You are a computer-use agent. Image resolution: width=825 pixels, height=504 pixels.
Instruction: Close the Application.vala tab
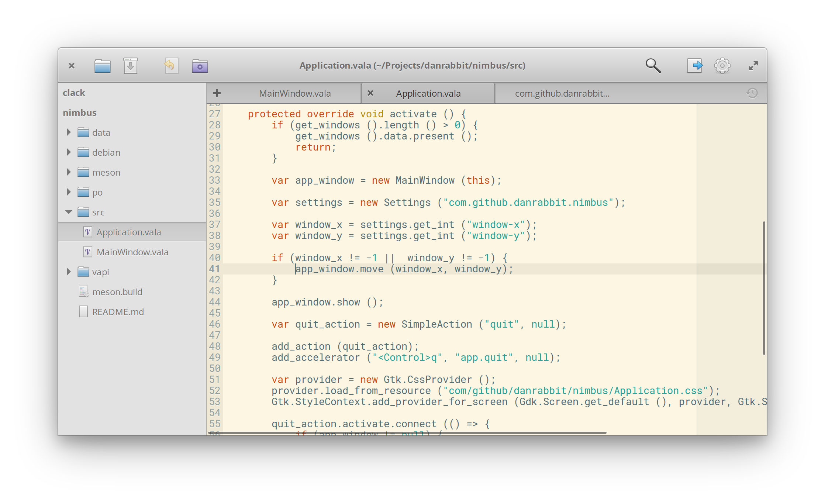tap(371, 93)
